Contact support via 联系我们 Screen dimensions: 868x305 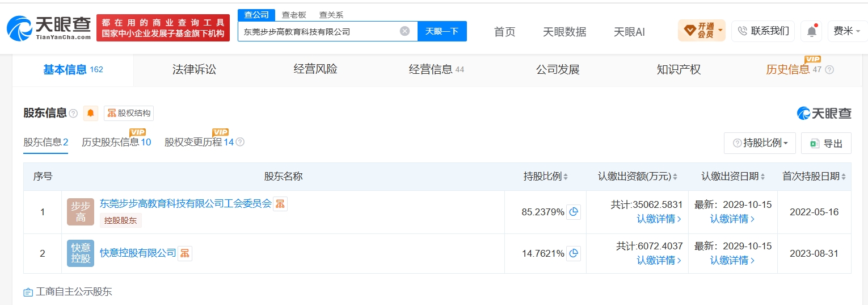click(762, 31)
